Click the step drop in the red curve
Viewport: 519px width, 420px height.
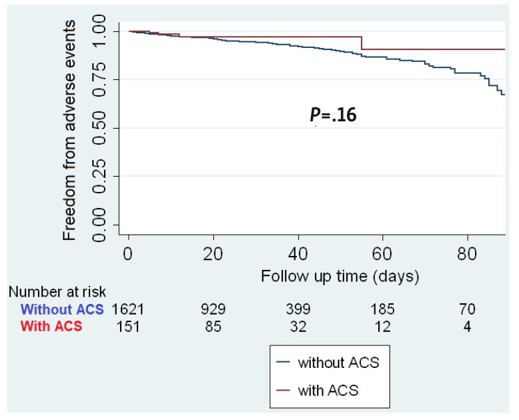362,43
